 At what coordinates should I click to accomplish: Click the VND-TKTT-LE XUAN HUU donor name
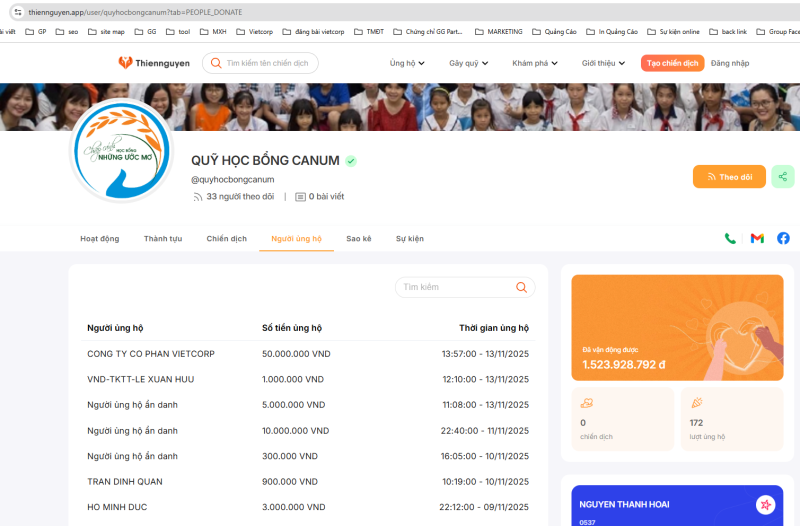pos(141,379)
